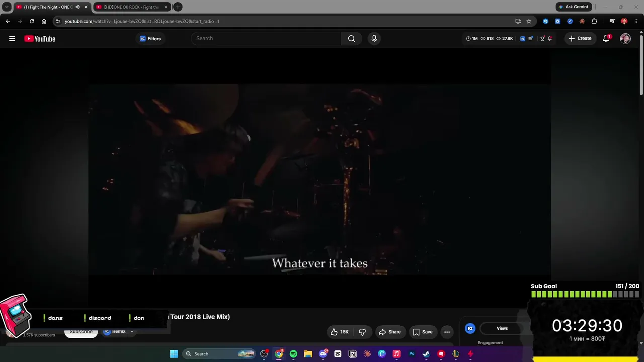
Task: View site information in address bar
Action: click(x=58, y=21)
